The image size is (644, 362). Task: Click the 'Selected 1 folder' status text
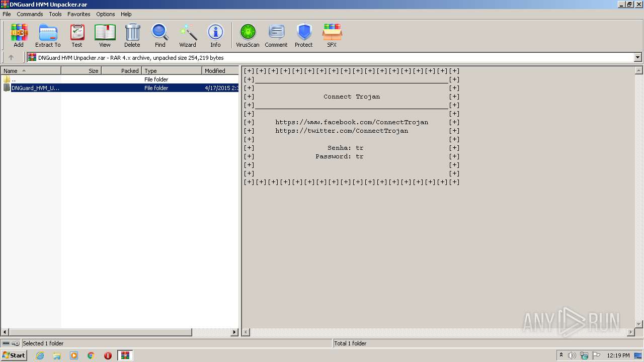point(43,343)
